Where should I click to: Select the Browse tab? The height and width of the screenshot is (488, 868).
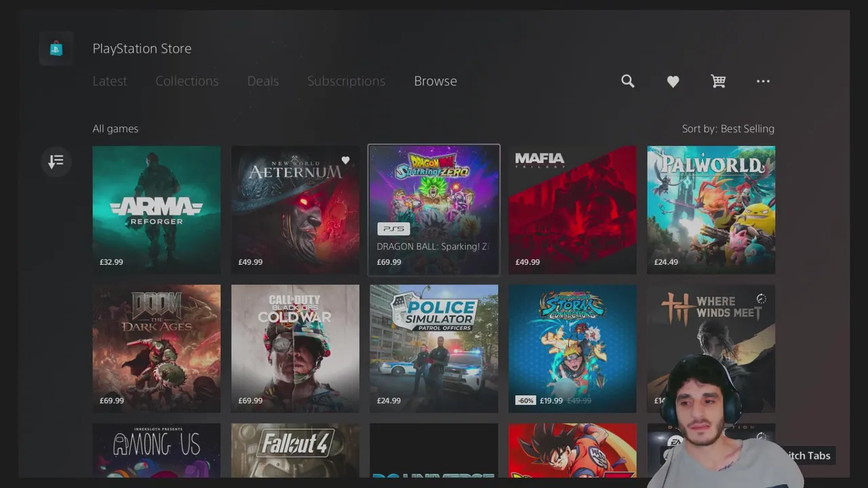[435, 81]
